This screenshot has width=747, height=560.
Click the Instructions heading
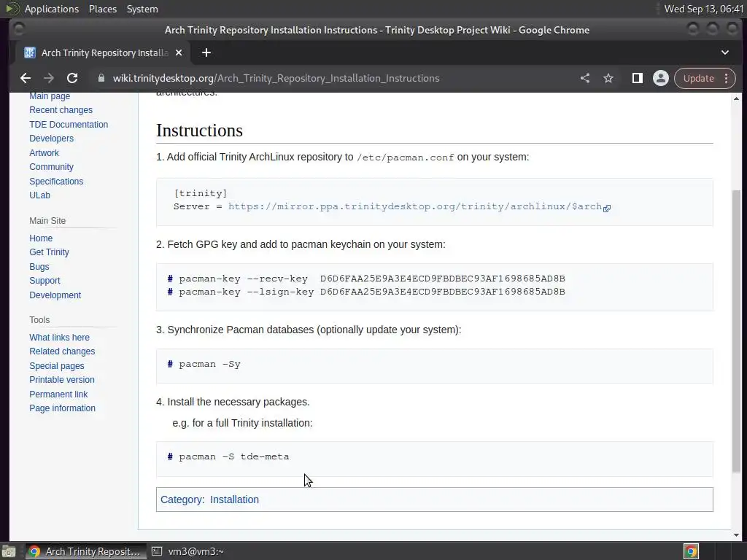point(200,131)
